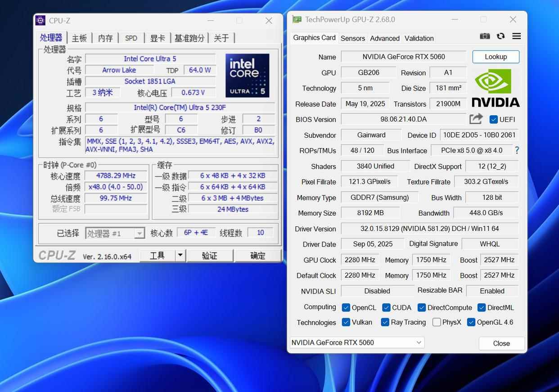This screenshot has width=559, height=392.
Task: Click the Resizable BAR Enabled value
Action: point(492,291)
